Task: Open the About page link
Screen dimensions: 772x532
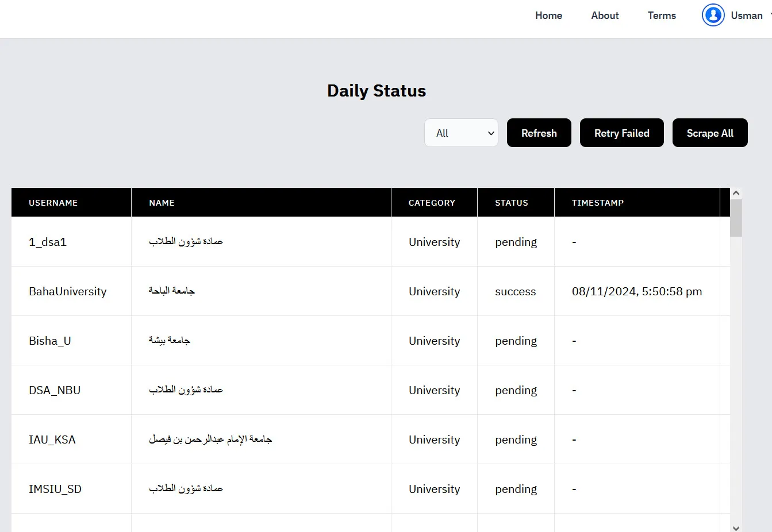Action: pyautogui.click(x=605, y=16)
